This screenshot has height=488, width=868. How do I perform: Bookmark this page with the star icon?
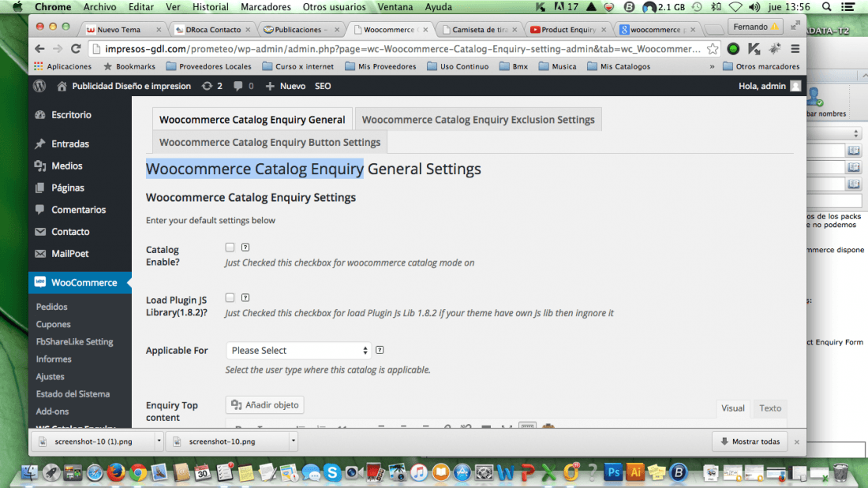713,49
